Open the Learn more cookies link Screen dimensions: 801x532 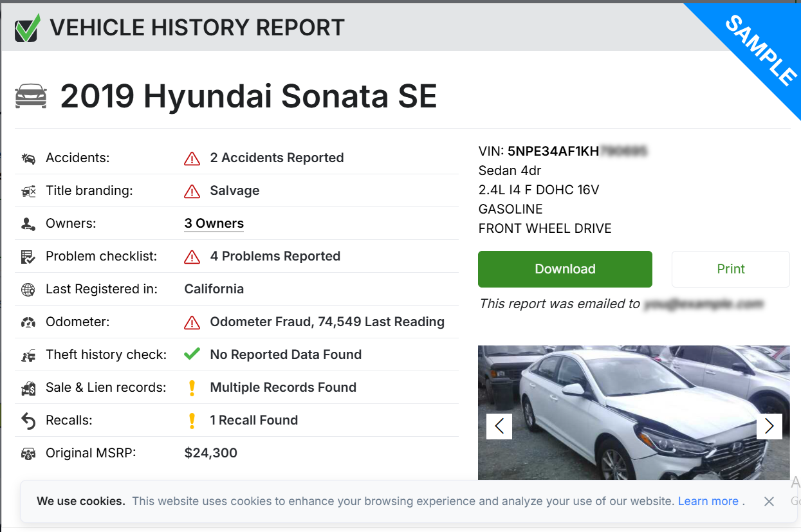click(708, 501)
